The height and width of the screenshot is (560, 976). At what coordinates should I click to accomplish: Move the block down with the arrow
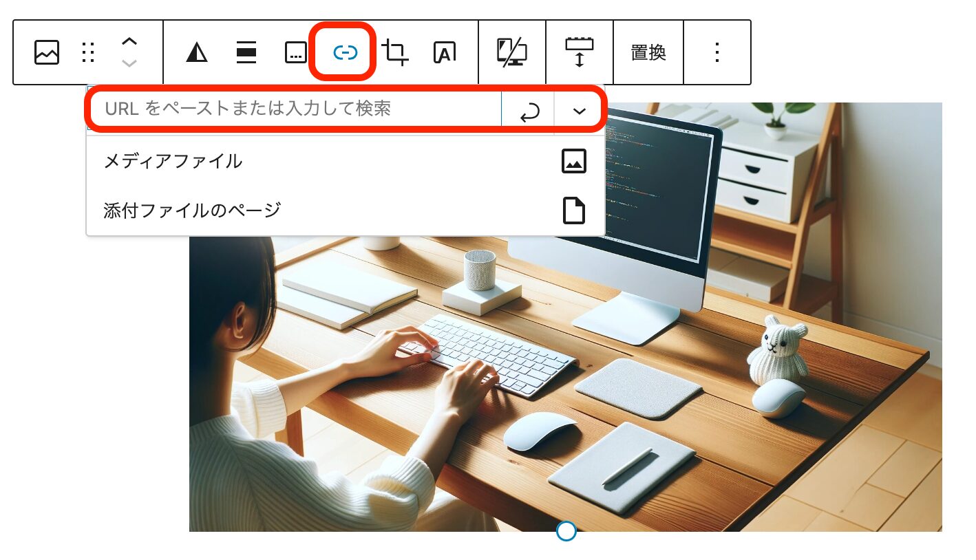tap(129, 63)
